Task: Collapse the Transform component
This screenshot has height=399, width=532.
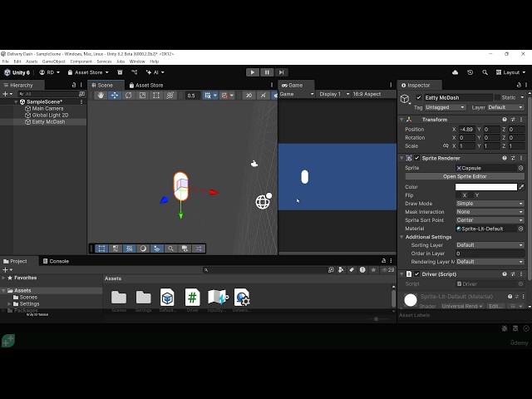Action: 401,120
